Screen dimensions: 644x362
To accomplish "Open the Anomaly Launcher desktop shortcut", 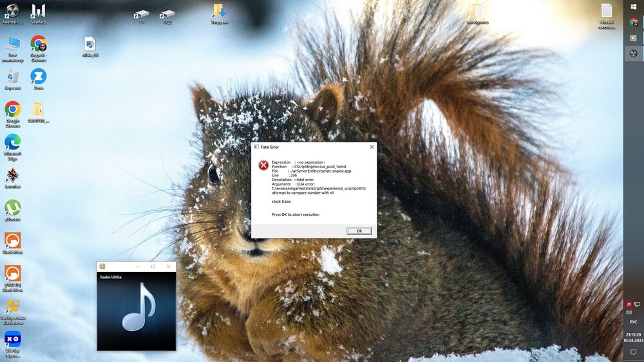I will [x=12, y=12].
